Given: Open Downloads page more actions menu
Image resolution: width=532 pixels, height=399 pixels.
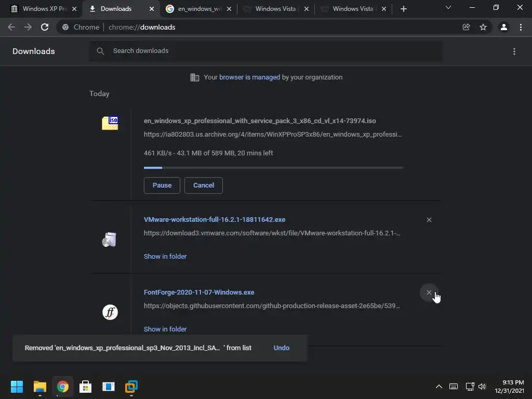Looking at the screenshot, I should pyautogui.click(x=514, y=51).
